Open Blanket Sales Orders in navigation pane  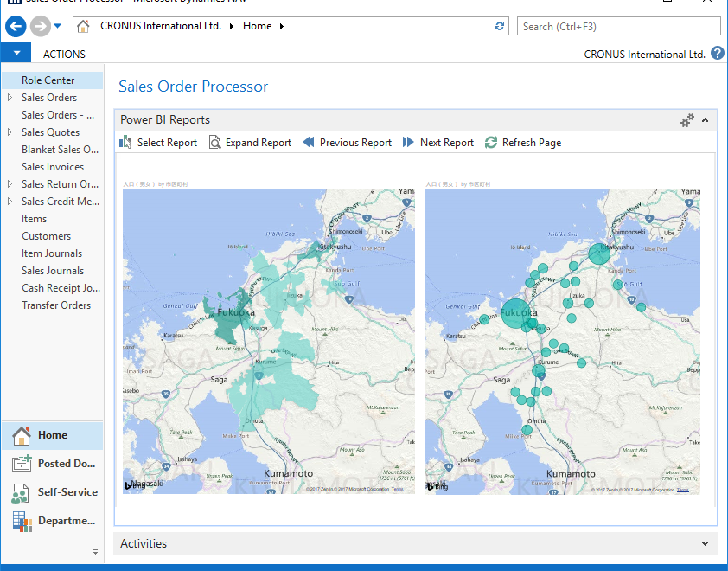[x=60, y=150]
